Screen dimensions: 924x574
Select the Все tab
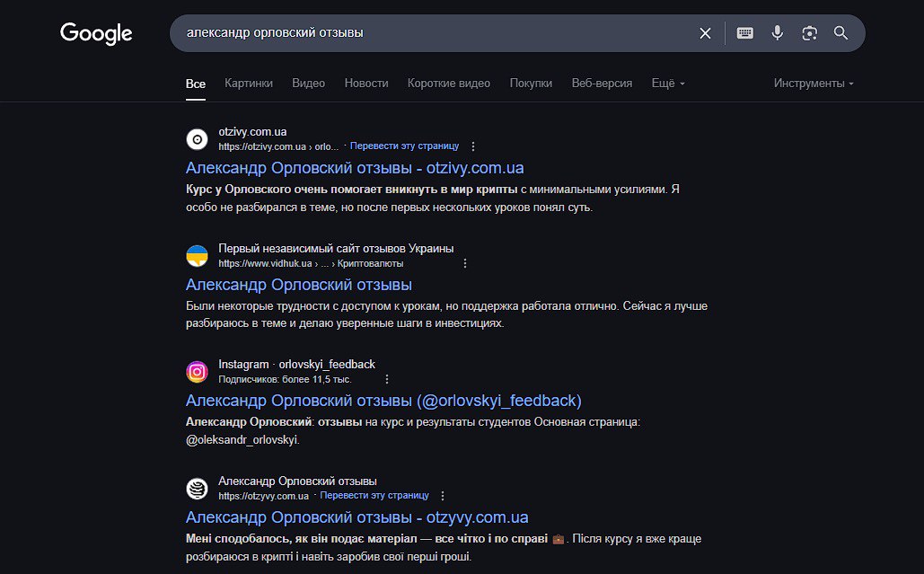pos(196,84)
